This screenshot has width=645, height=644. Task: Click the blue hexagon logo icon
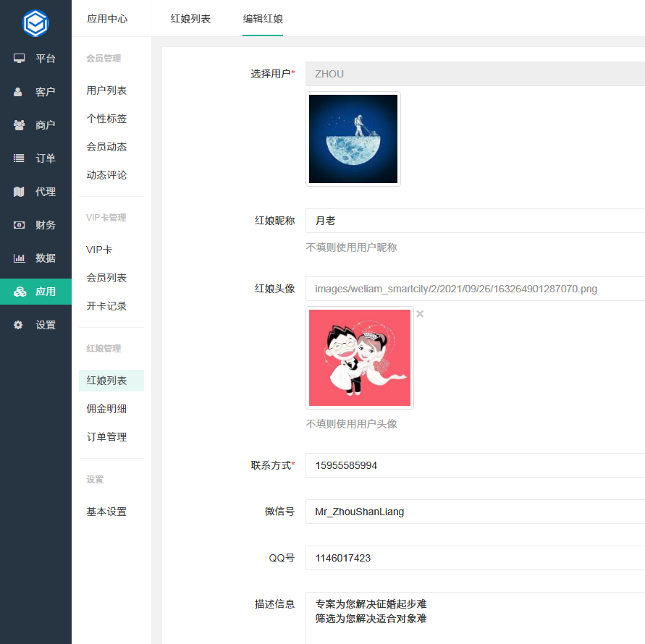pyautogui.click(x=35, y=23)
